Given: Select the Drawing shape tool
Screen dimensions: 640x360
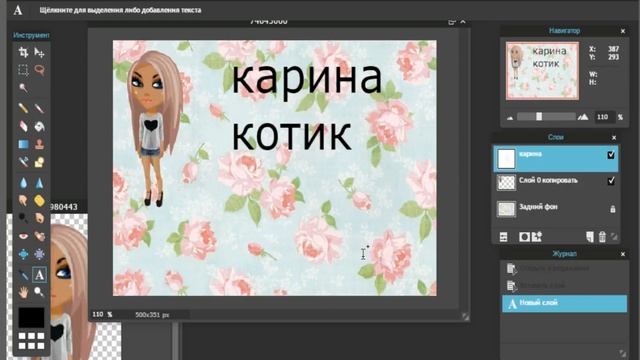Looking at the screenshot, I should tap(40, 162).
